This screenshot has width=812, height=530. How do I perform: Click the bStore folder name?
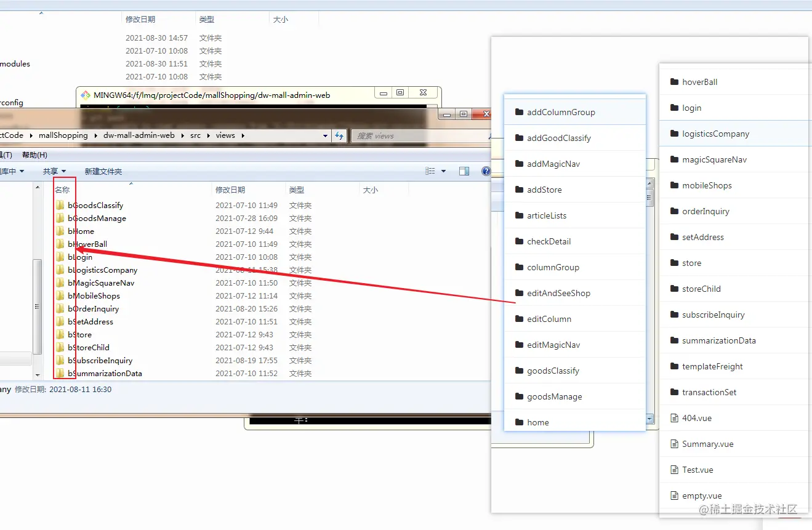(80, 335)
